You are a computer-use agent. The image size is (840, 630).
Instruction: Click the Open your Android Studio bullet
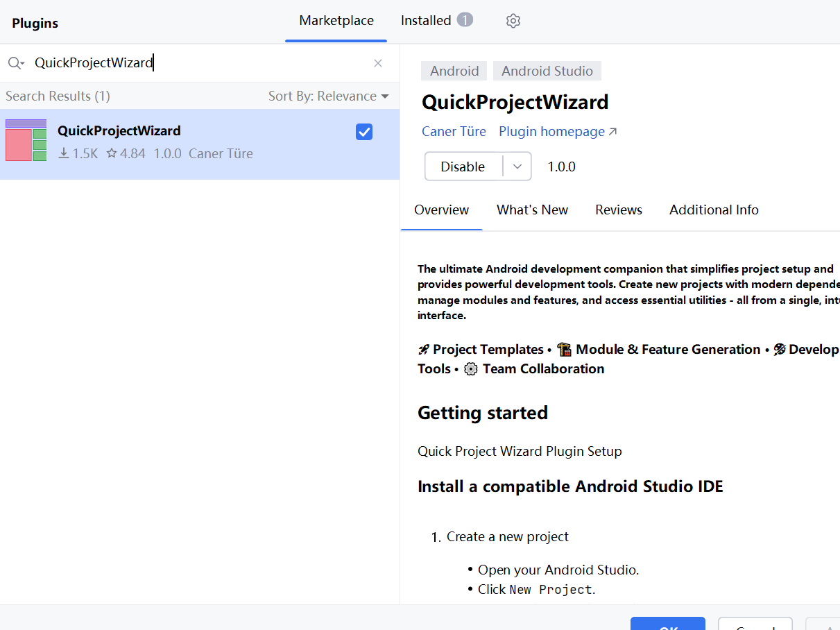(558, 570)
